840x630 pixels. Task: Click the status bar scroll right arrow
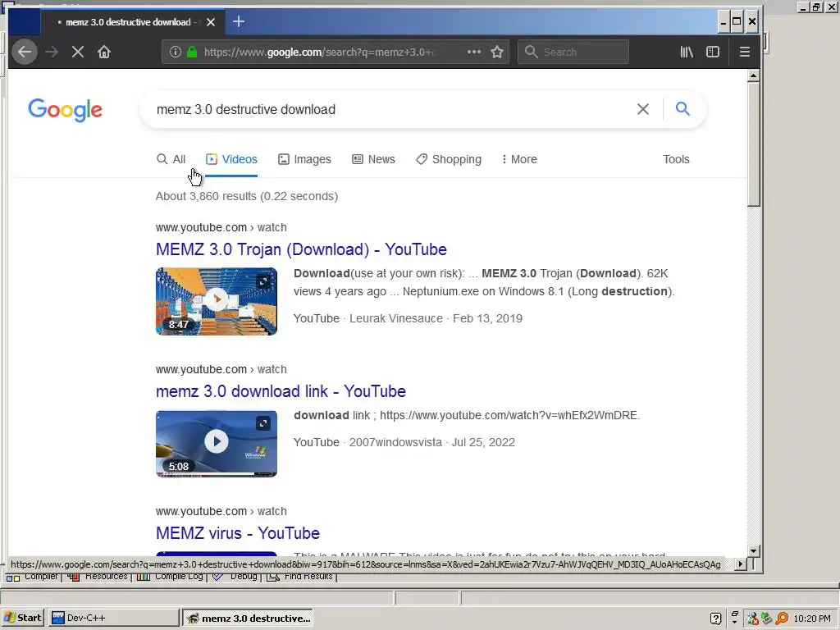[741, 564]
